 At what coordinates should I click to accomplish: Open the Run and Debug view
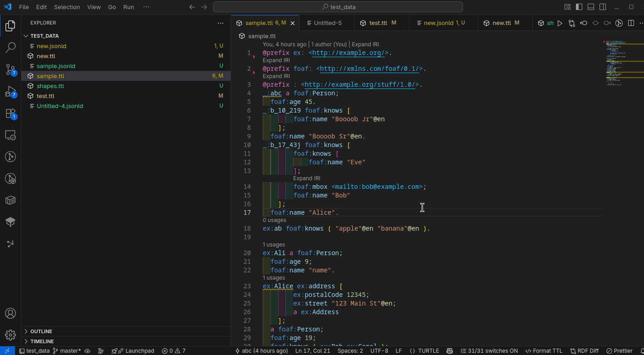pos(10,91)
